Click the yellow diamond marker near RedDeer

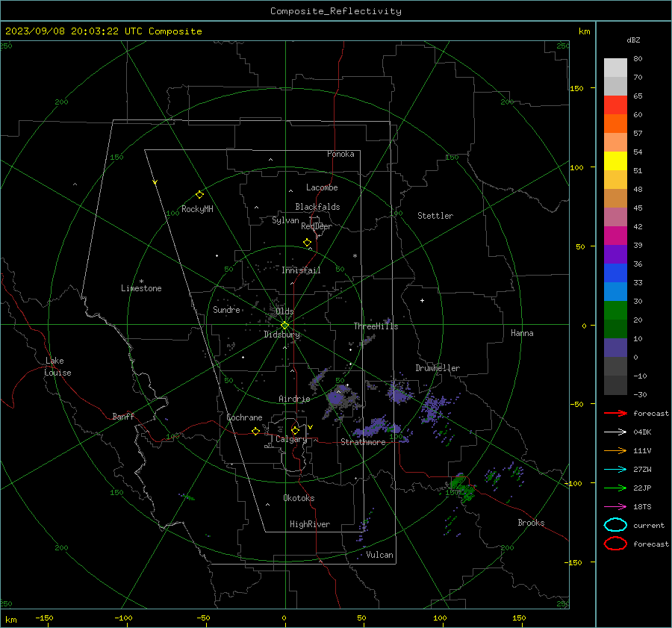point(307,243)
